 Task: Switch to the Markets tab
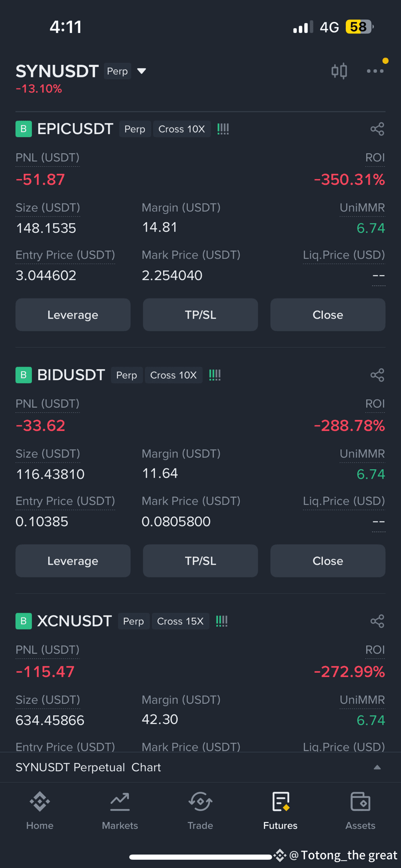120,811
